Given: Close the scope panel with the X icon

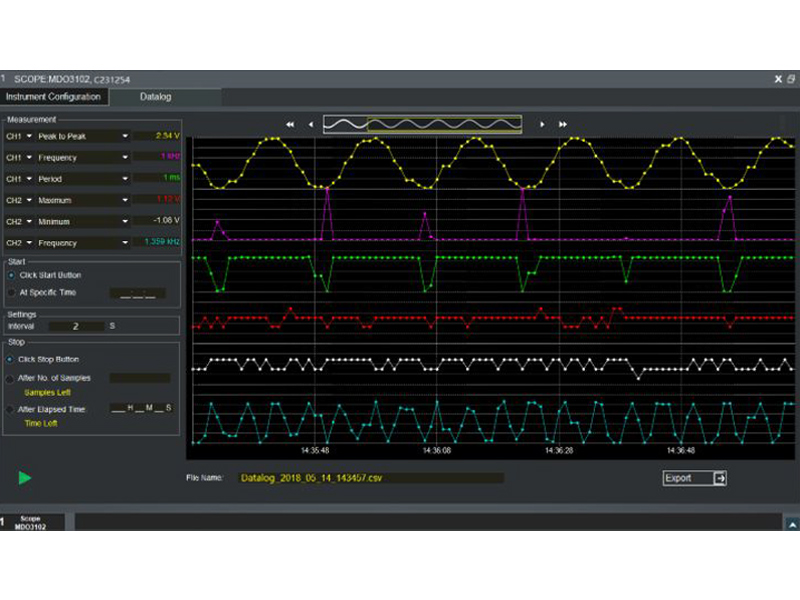Looking at the screenshot, I should [779, 79].
